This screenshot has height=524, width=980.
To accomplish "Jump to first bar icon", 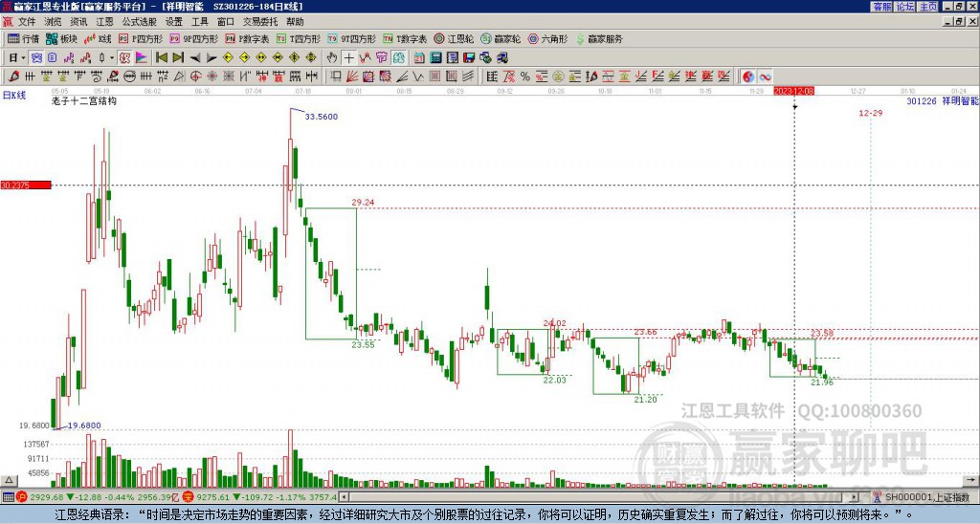I will tap(161, 57).
